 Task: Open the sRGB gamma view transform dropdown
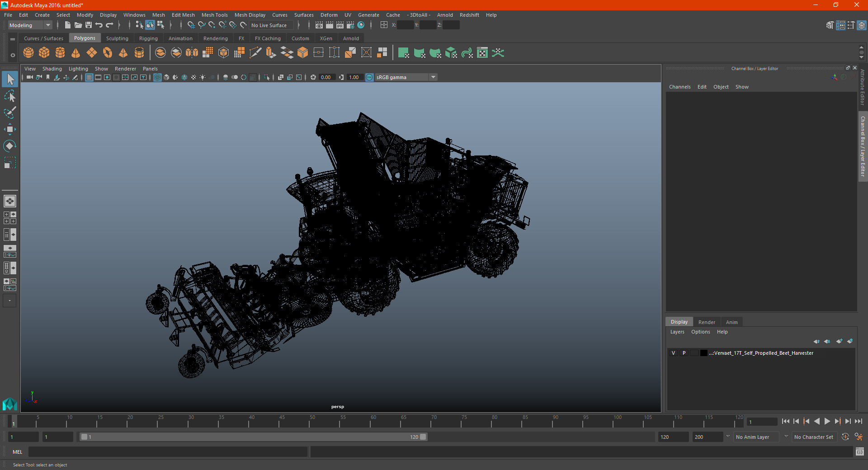(406, 77)
